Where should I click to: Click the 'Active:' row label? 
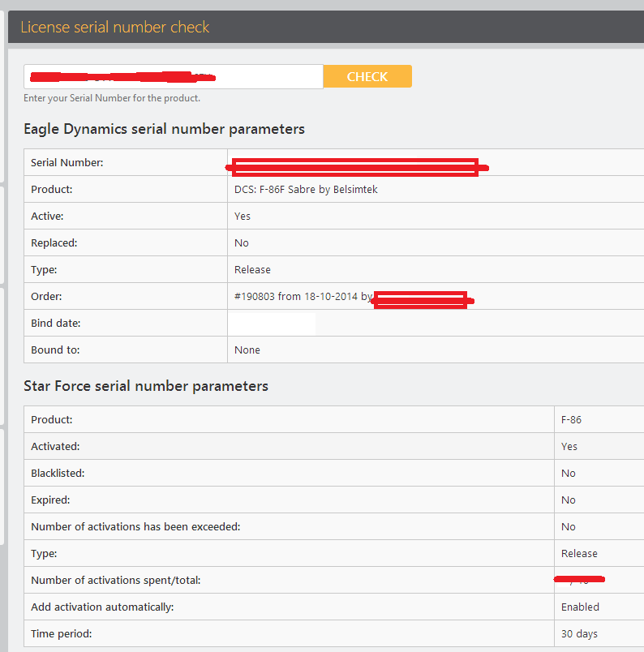click(x=47, y=217)
